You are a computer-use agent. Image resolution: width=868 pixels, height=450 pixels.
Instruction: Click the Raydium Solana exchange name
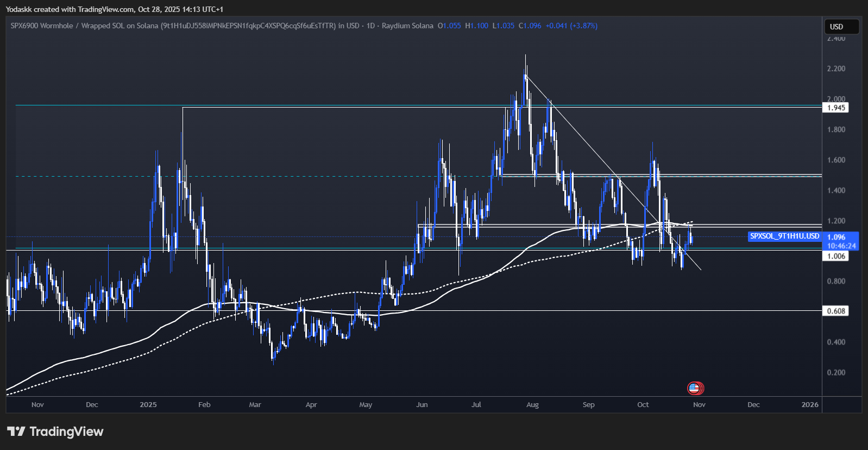(407, 26)
